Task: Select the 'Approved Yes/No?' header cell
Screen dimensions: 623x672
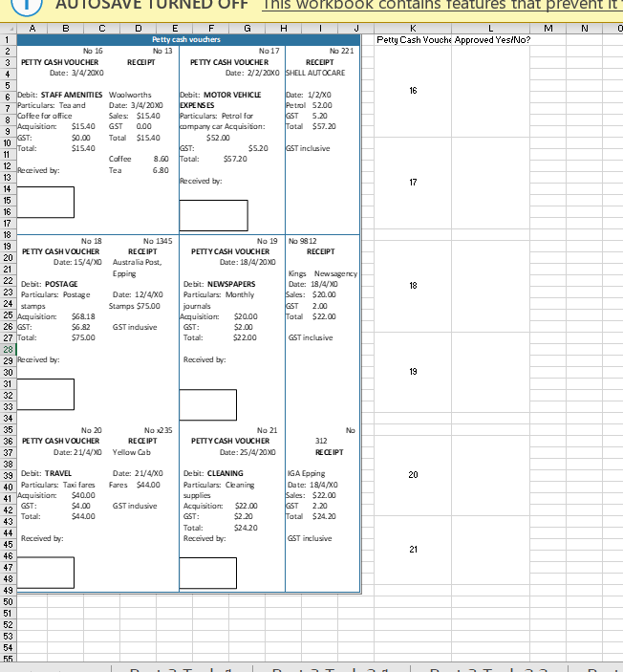Action: coord(492,40)
